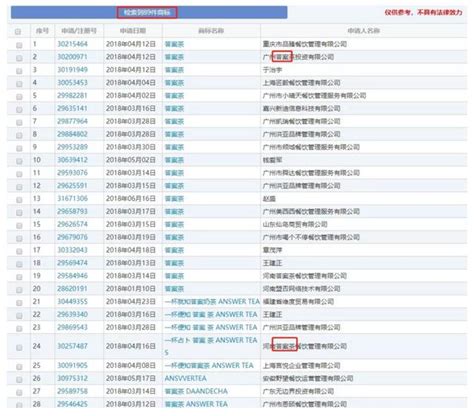Click registration number 29625591
This screenshot has height=416, width=474.
[x=72, y=186]
